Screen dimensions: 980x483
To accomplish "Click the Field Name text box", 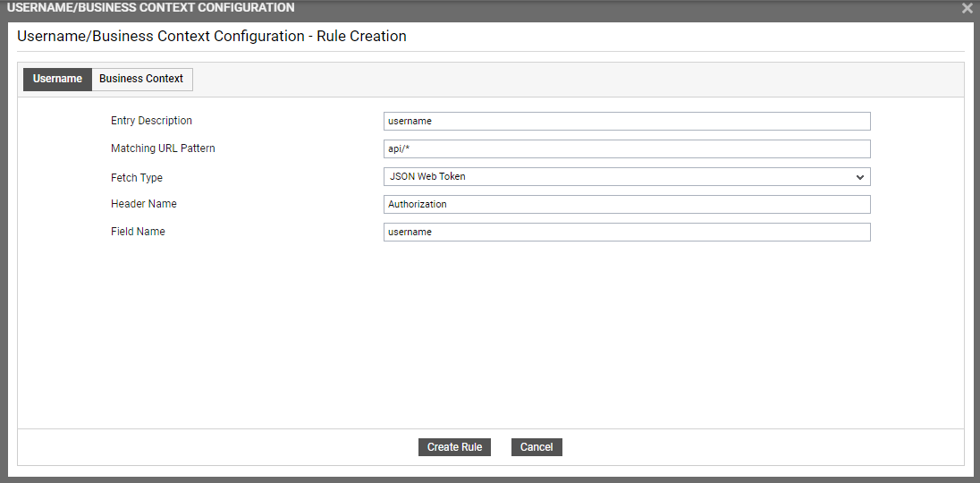I will tap(627, 232).
